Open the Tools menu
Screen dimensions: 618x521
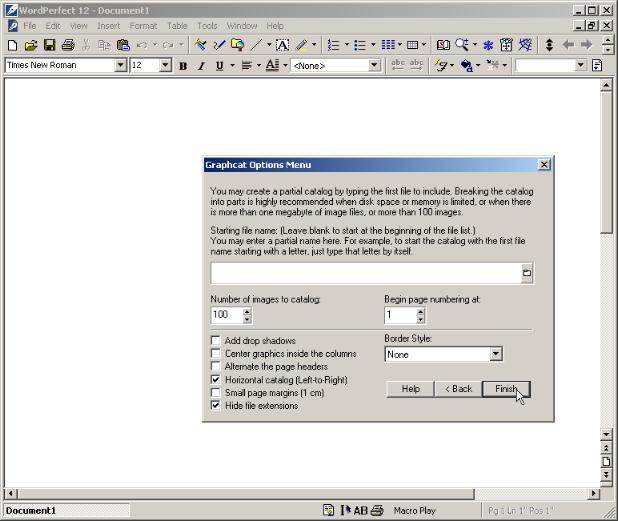[x=207, y=26]
